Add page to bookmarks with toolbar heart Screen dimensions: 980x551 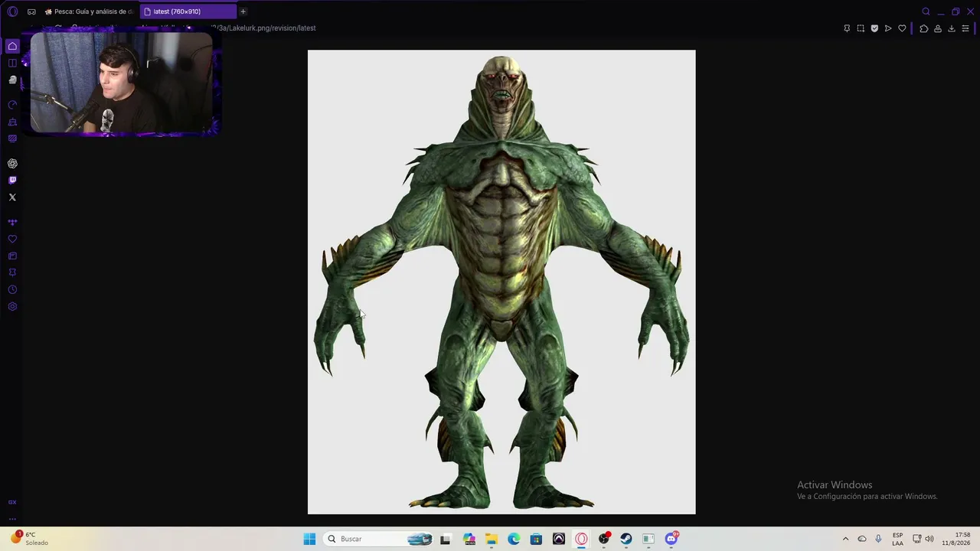click(x=902, y=28)
